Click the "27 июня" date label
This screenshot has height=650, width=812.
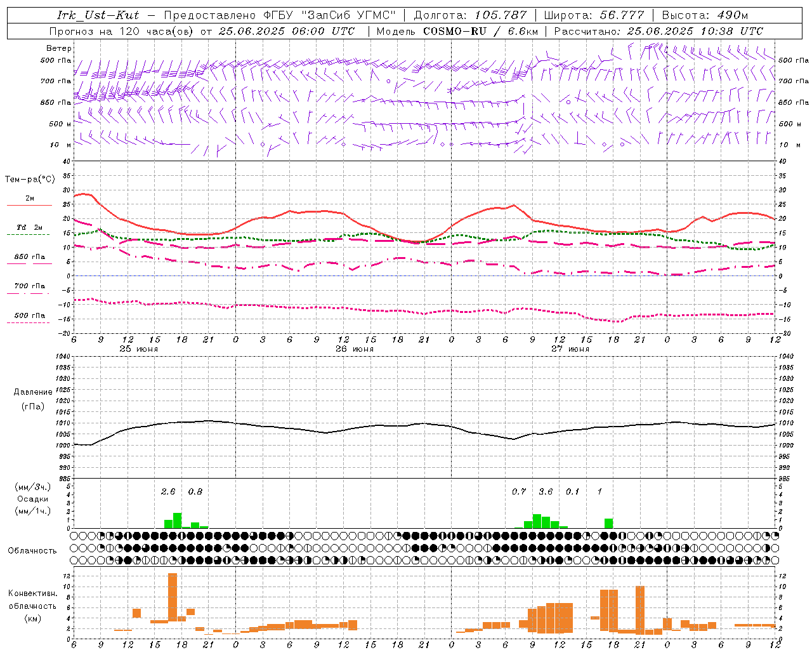570,349
